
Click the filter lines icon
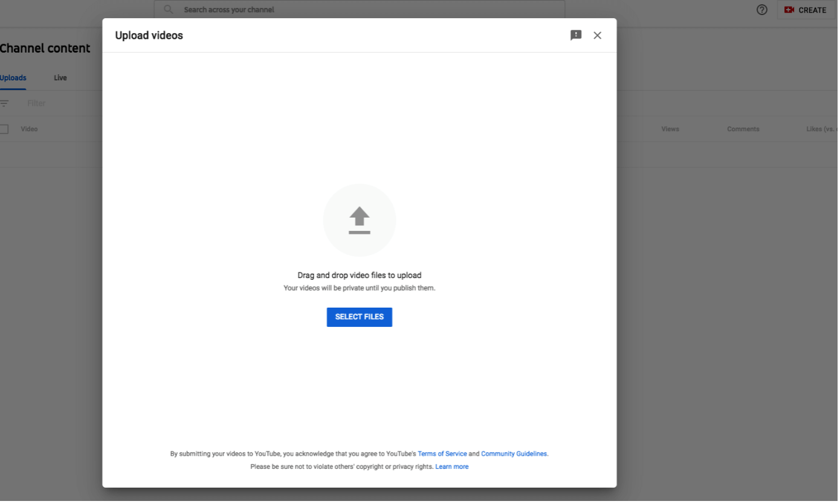4,103
